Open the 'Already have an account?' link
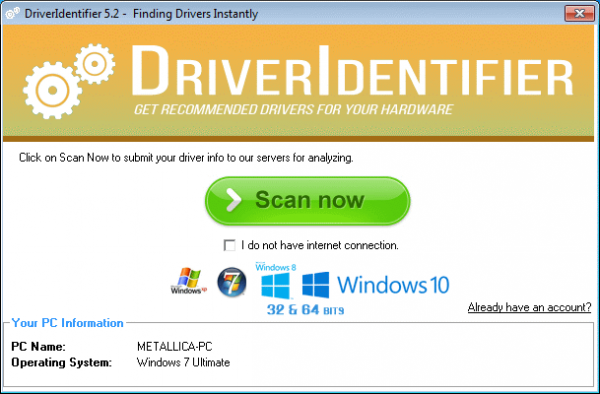 click(x=529, y=307)
